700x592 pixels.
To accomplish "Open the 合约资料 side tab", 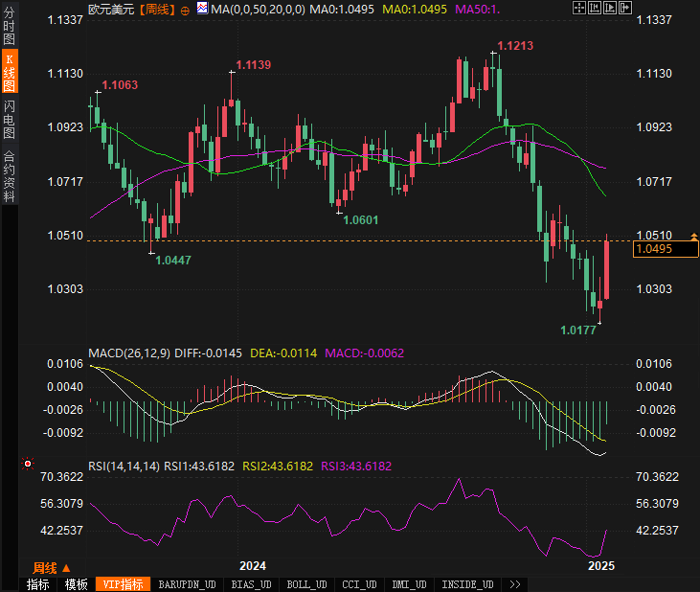I will 9,174.
